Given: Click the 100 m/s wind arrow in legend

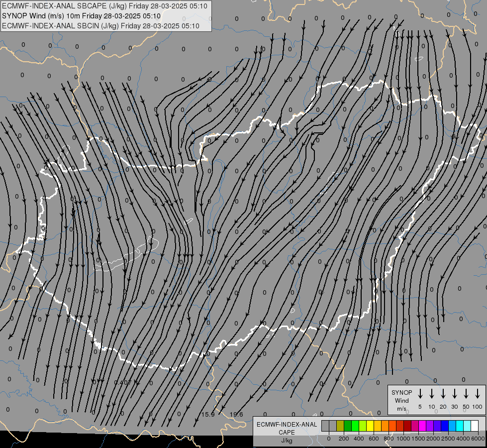Looking at the screenshot, I should [478, 394].
